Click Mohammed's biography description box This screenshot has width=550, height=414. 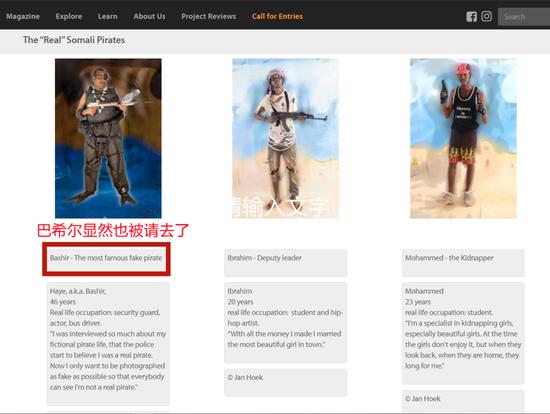[463, 333]
